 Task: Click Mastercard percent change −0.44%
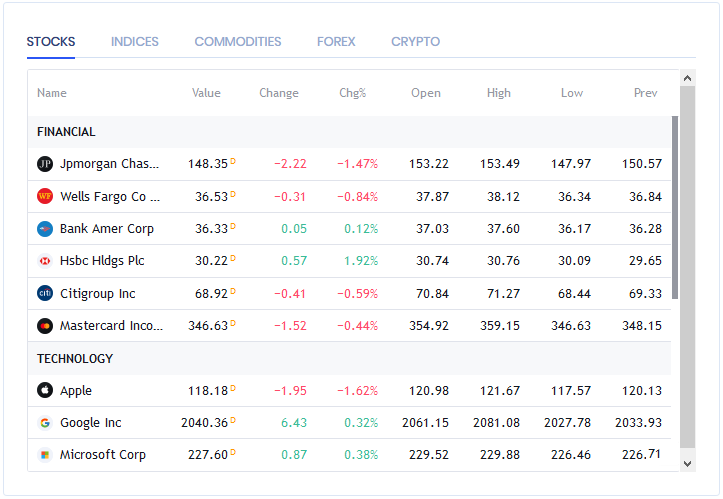[x=357, y=326]
